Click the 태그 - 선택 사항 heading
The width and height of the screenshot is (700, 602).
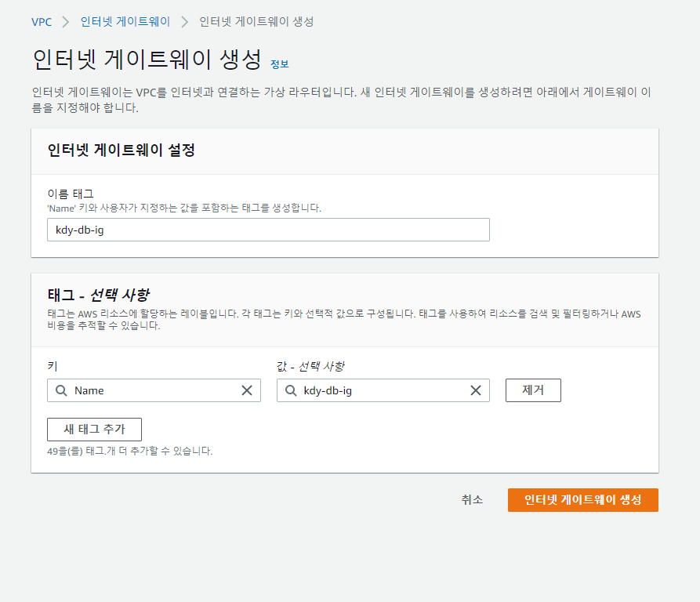pos(99,295)
